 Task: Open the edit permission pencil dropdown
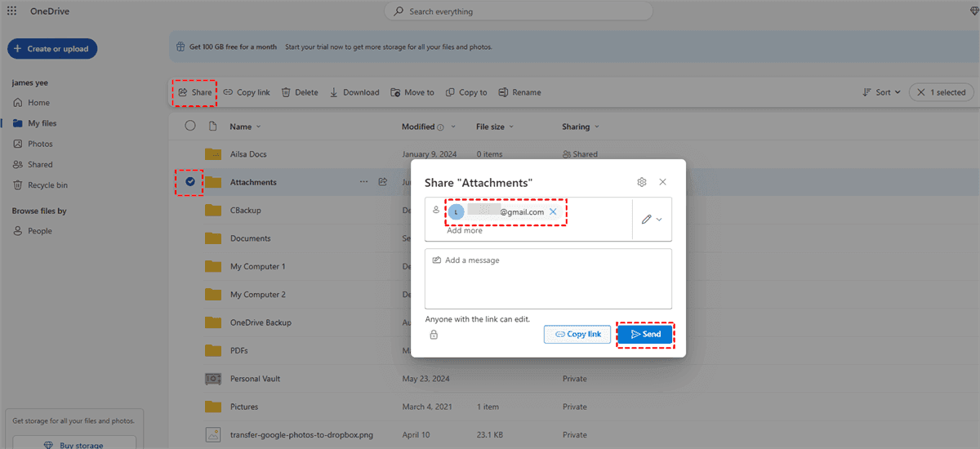[x=652, y=220]
